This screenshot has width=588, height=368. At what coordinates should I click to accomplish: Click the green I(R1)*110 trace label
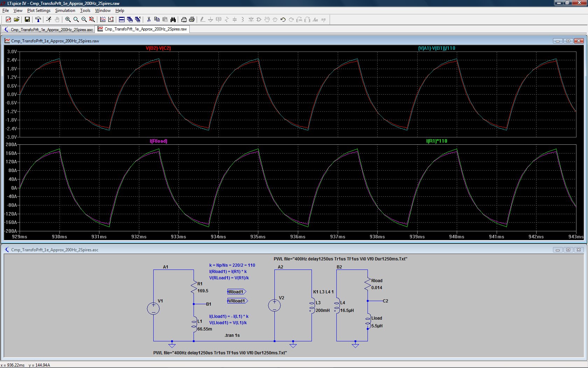tap(436, 141)
